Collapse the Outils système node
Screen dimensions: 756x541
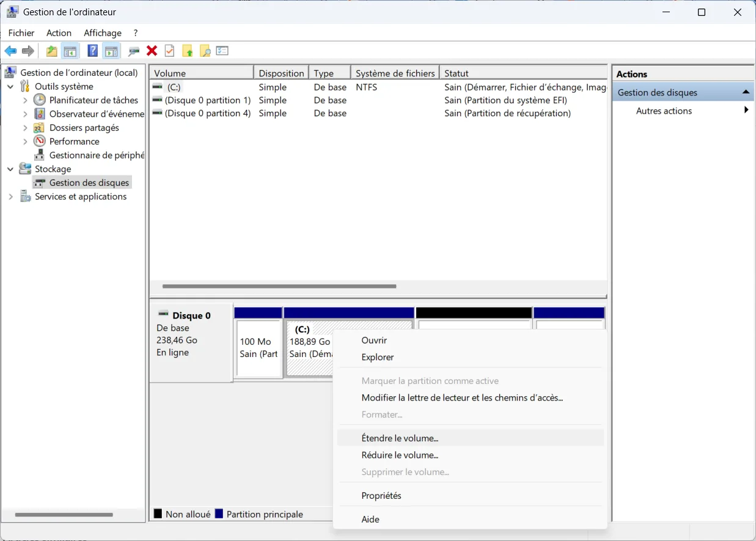10,87
